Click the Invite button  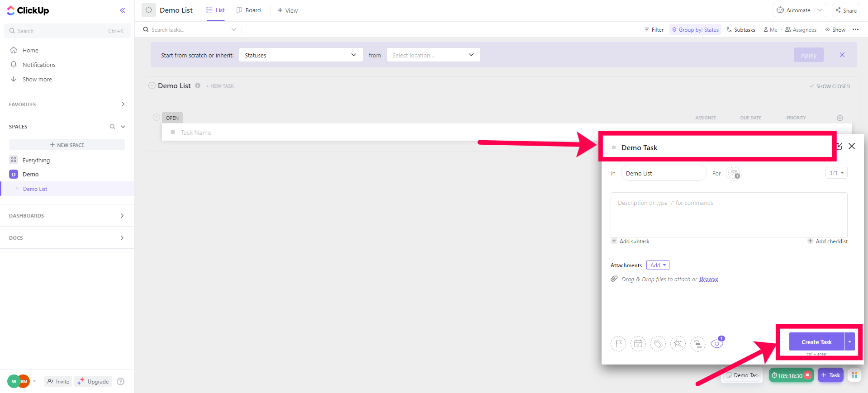click(x=58, y=381)
